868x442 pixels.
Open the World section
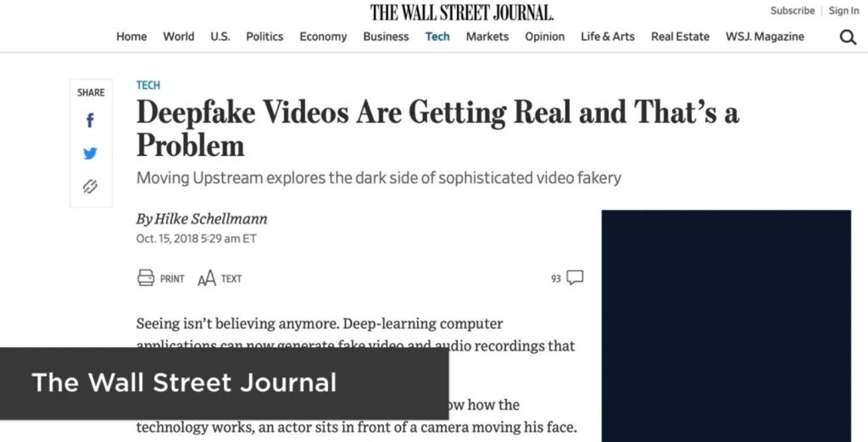click(x=179, y=36)
